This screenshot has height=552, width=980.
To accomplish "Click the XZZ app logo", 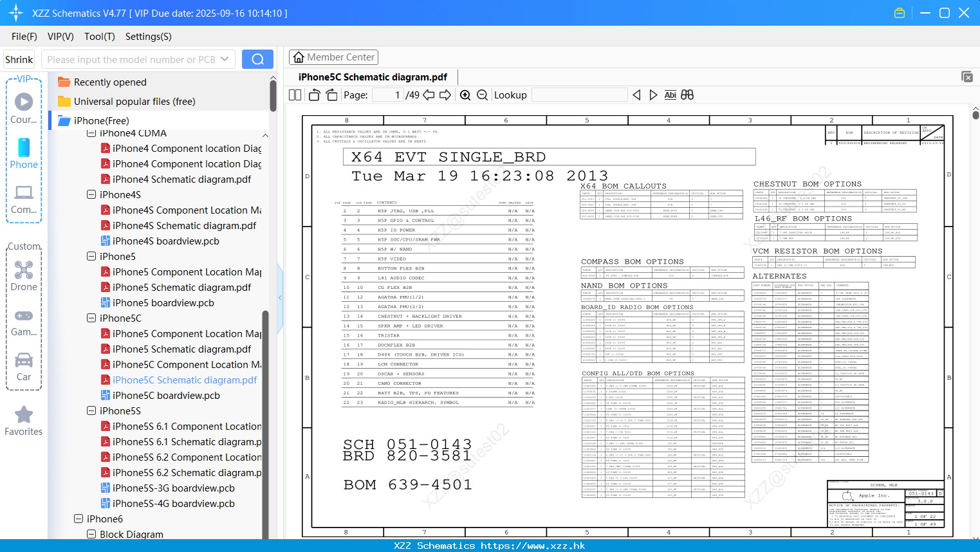I will [16, 13].
